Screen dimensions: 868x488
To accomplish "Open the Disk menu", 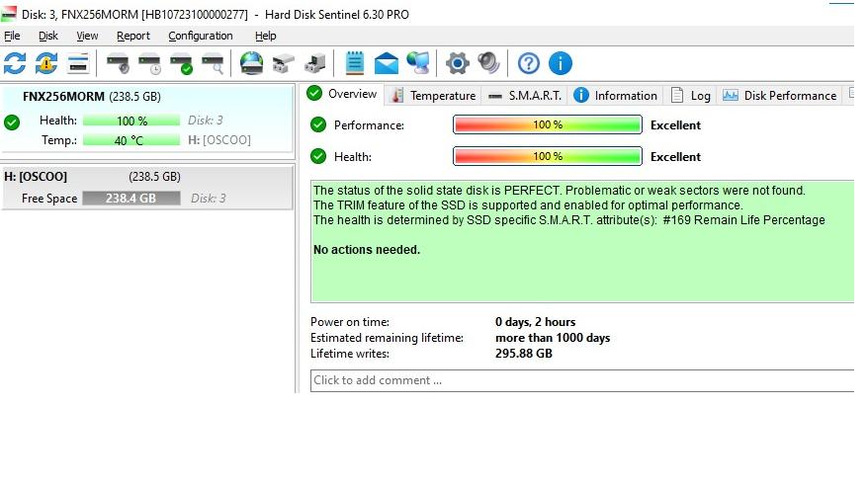I will (48, 36).
